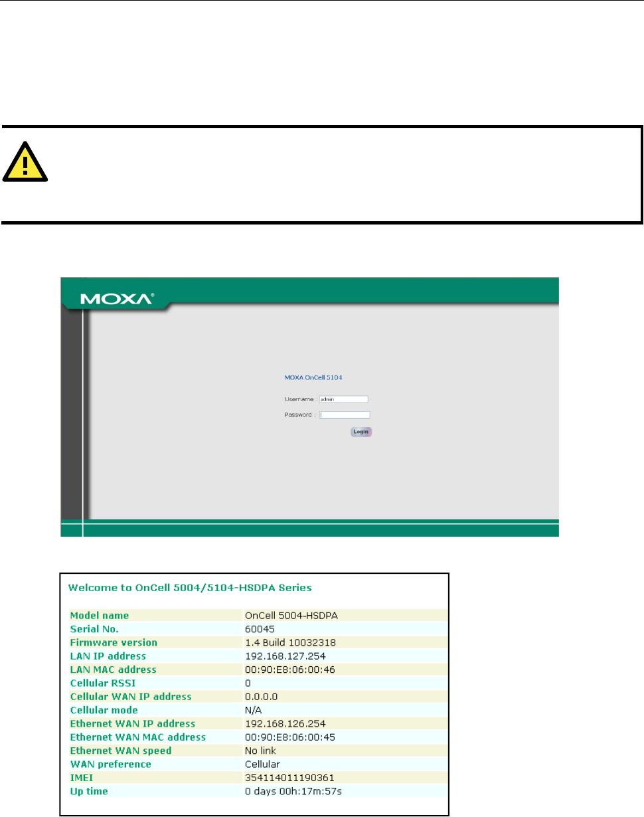Select the Welcome to OnCell 5004/5104-HSDPA Series title

click(191, 587)
